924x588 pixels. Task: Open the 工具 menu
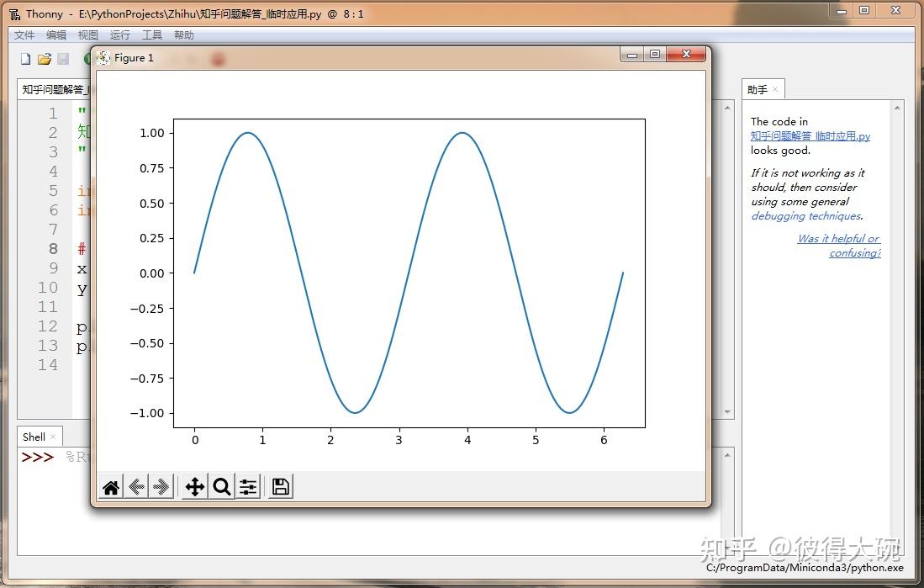(x=151, y=34)
